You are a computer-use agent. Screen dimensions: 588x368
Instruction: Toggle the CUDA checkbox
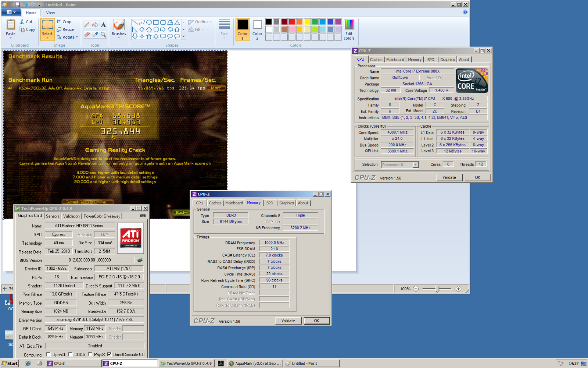[x=71, y=354]
